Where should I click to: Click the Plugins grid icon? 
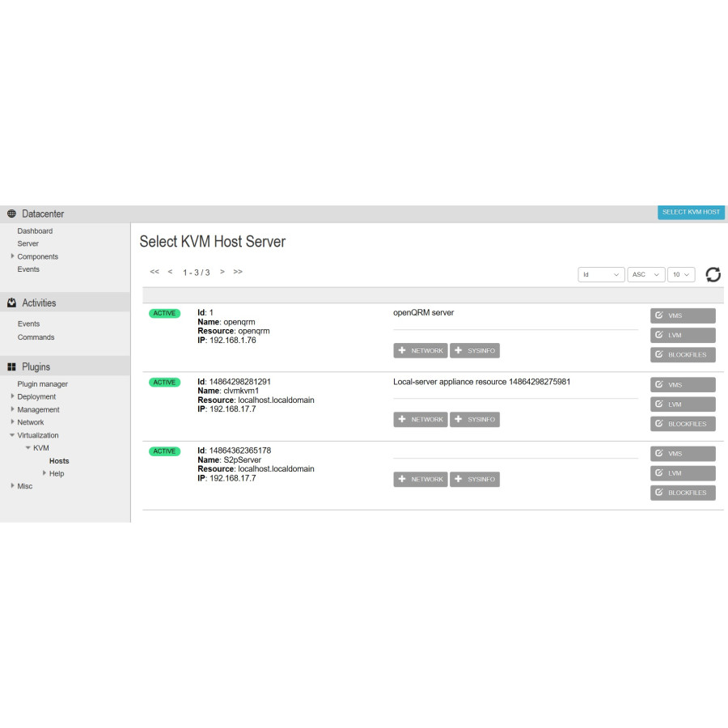coord(12,367)
